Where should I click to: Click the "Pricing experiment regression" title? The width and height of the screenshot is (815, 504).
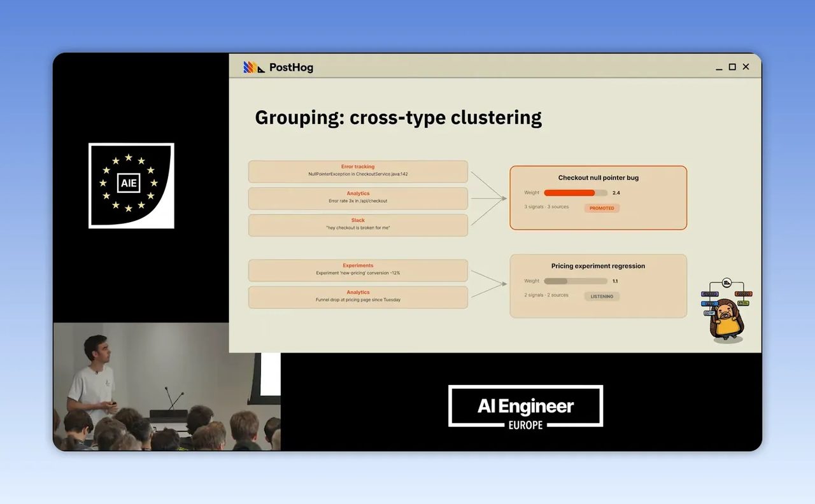599,266
